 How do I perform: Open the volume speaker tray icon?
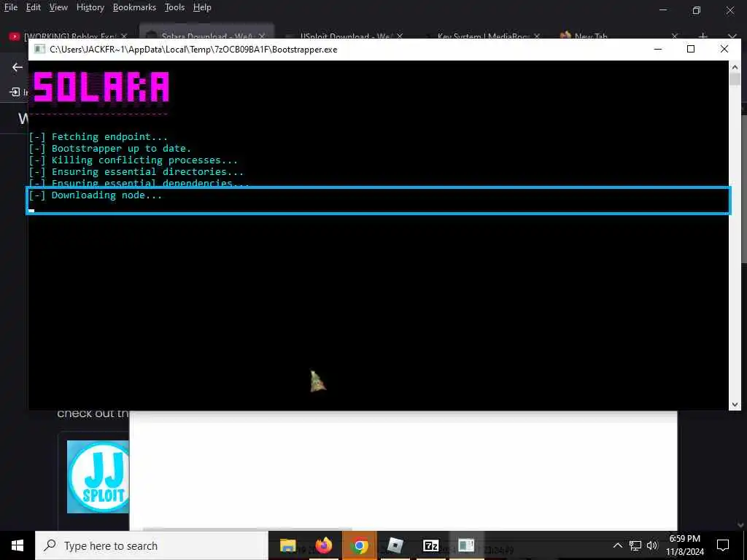[652, 545]
